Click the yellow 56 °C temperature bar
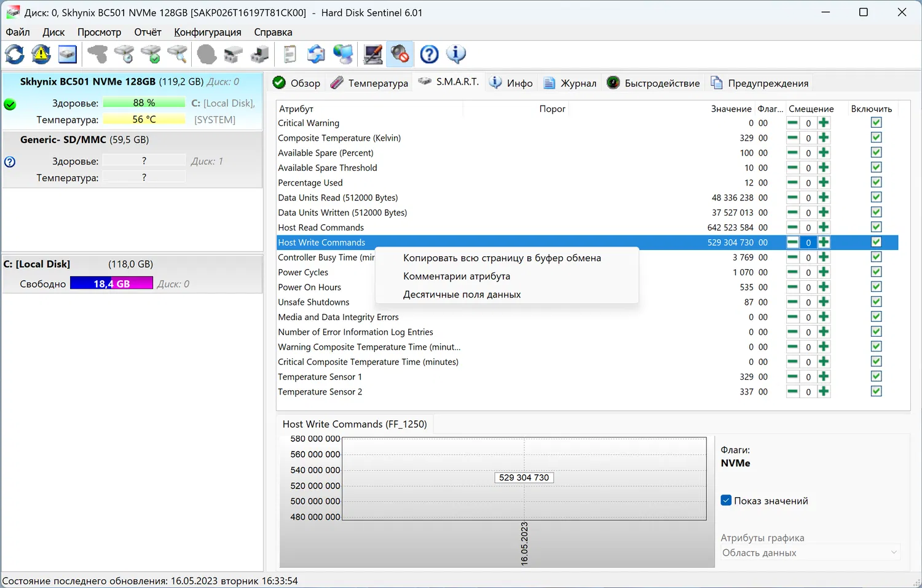Screen dimensions: 922x588 [144, 119]
